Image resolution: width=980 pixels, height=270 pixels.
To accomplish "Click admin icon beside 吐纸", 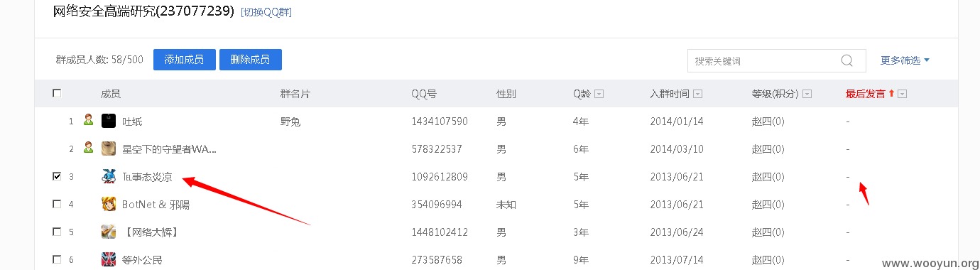I will tap(88, 120).
